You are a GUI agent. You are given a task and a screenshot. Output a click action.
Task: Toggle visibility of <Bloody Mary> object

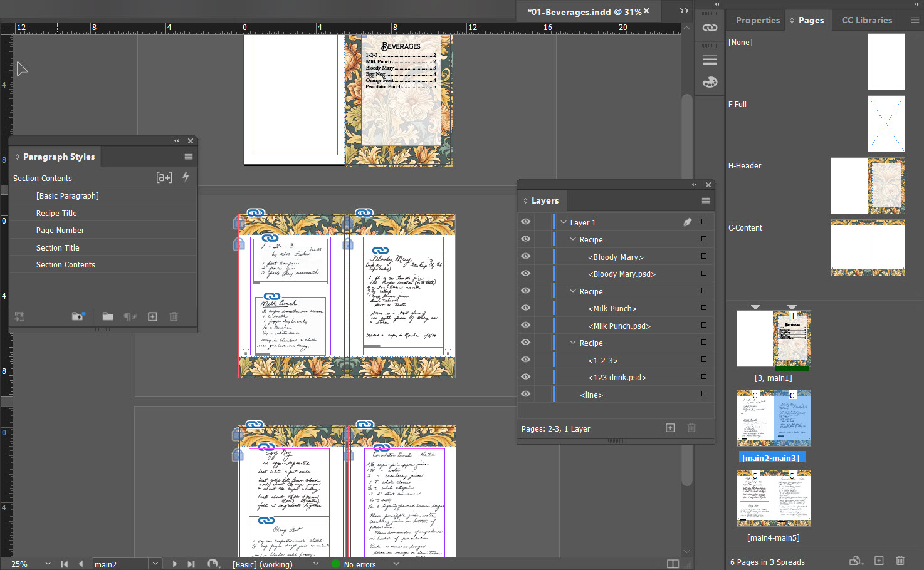point(525,256)
